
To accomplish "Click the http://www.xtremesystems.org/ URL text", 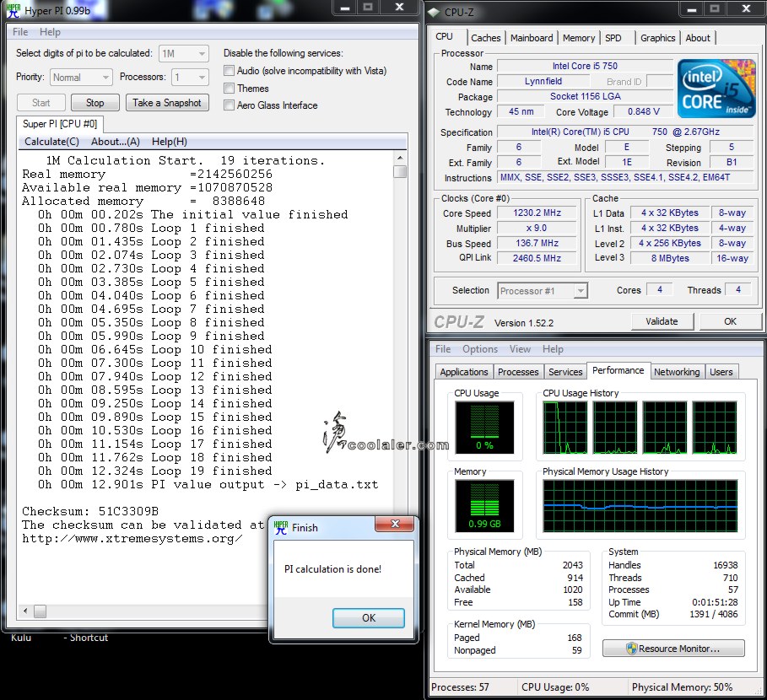I will 132,539.
